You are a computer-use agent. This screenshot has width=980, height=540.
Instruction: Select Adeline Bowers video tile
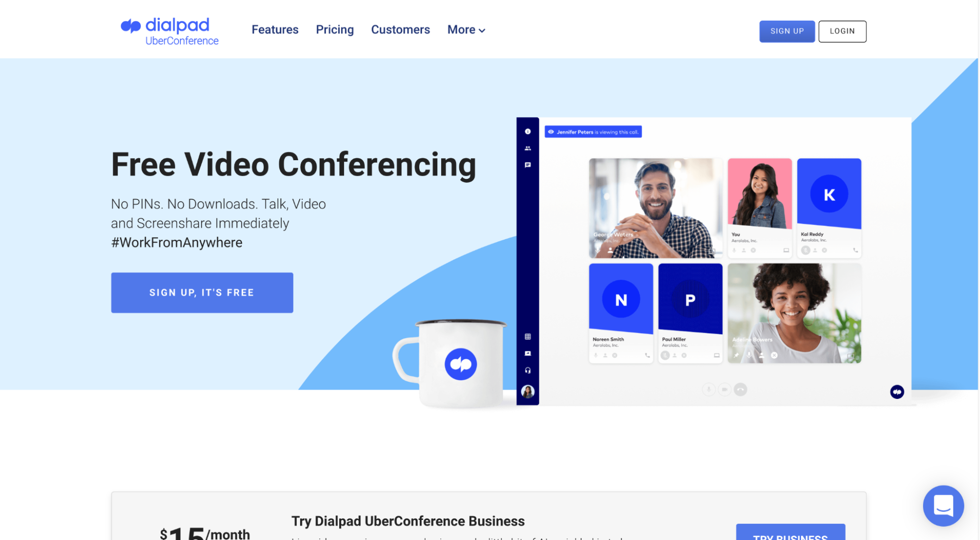(794, 313)
